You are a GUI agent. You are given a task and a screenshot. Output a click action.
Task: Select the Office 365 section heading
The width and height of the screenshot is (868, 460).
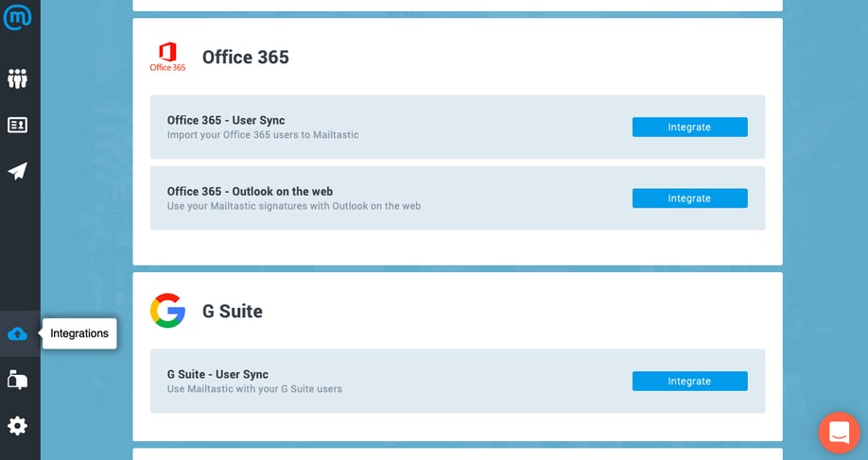(246, 58)
